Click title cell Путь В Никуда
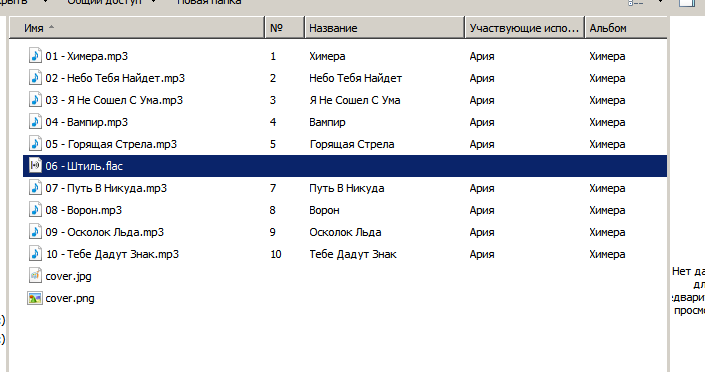Viewport: 705px width, 372px height. [x=347, y=188]
